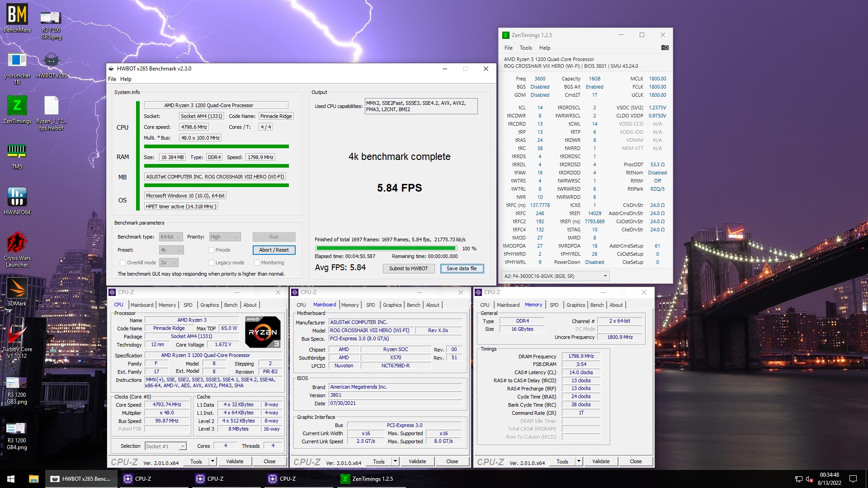
Task: Click the Used CPU capabilities text box
Action: click(x=421, y=106)
